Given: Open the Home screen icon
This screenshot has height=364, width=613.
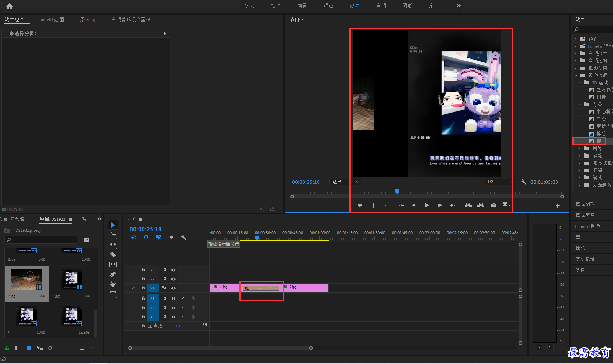Looking at the screenshot, I should [10, 6].
